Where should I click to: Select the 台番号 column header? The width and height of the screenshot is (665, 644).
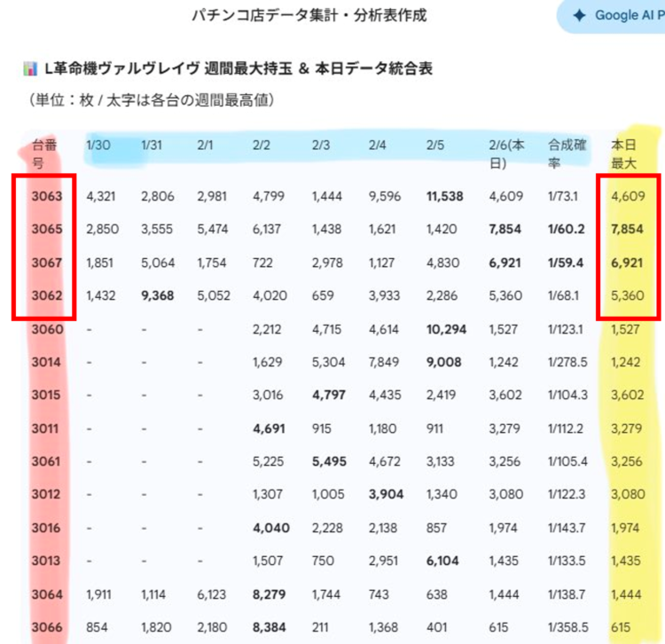click(x=46, y=153)
